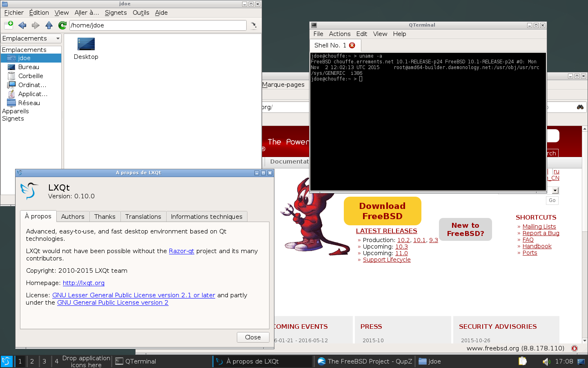This screenshot has height=368, width=588.
Task: Open the Édition menu
Action: pyautogui.click(x=39, y=13)
